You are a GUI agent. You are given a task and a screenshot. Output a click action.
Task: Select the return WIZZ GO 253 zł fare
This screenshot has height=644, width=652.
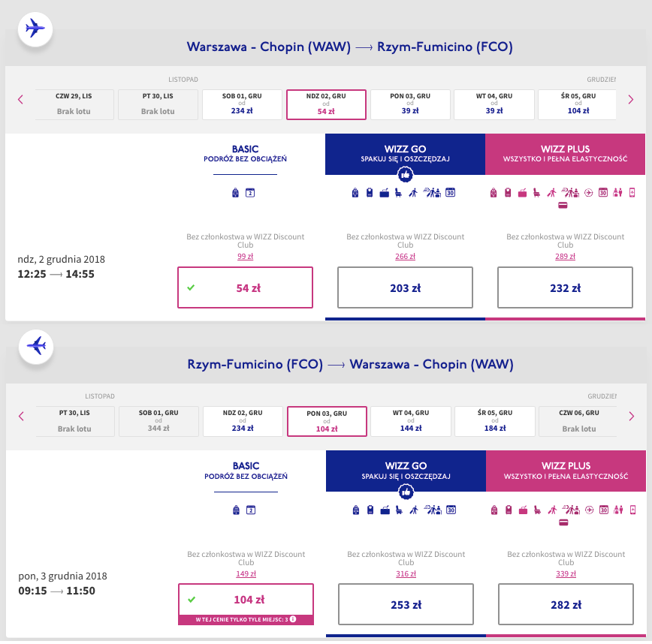point(405,604)
